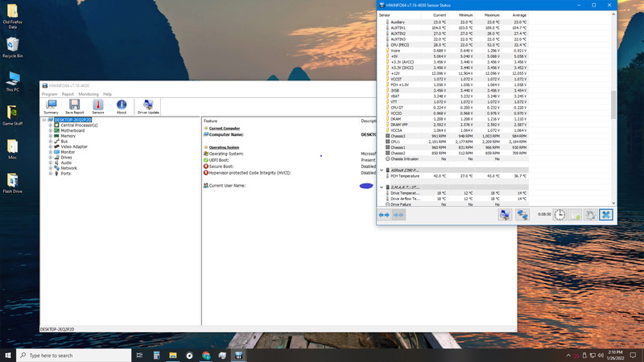Click the collapse-columns arrows button in Sensor Status
Screen dimensions: 644x362
tap(398, 215)
